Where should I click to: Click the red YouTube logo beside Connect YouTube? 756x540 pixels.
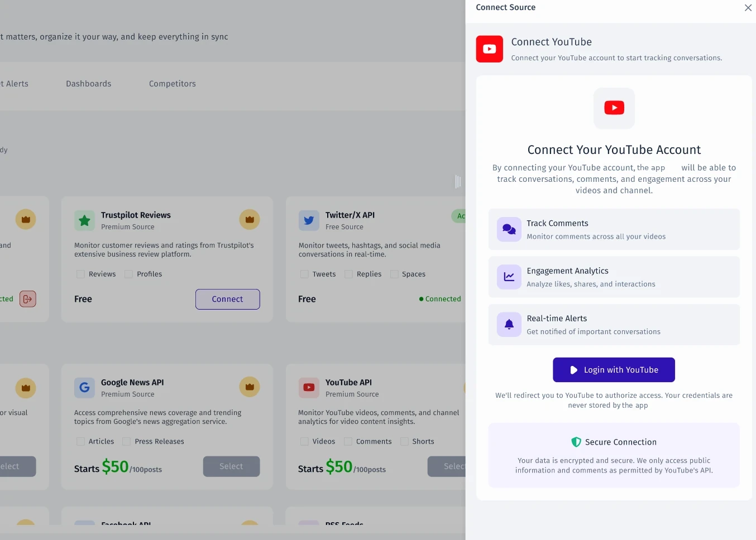pyautogui.click(x=489, y=49)
